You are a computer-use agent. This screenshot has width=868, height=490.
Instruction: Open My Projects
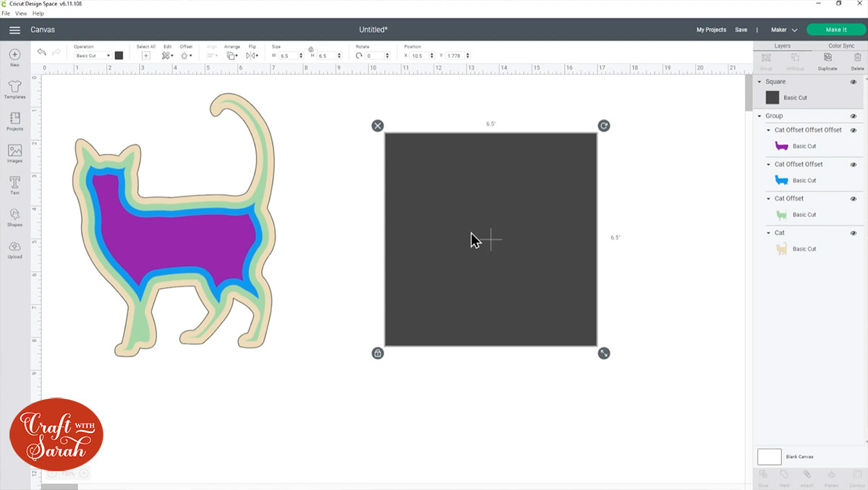click(711, 30)
